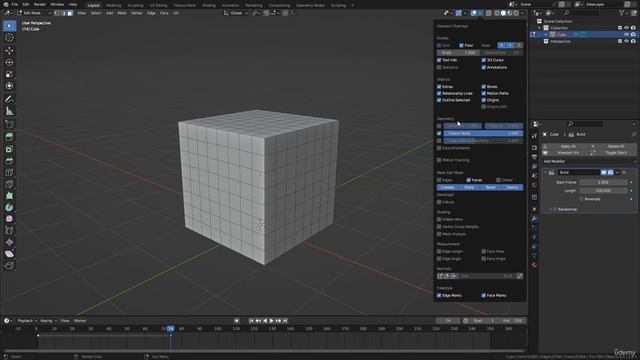Expand the Cube item in the outliner
The width and height of the screenshot is (640, 360).
pyautogui.click(x=546, y=35)
